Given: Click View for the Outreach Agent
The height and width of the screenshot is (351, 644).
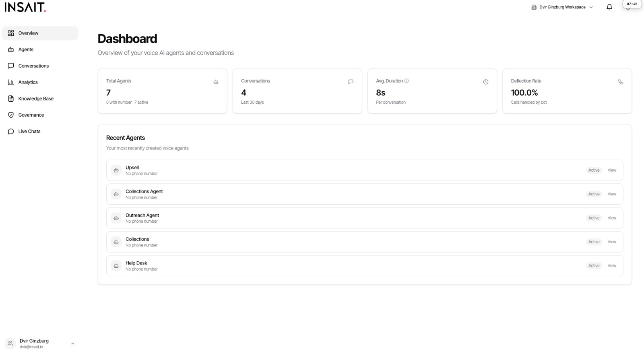Looking at the screenshot, I should pos(612,218).
